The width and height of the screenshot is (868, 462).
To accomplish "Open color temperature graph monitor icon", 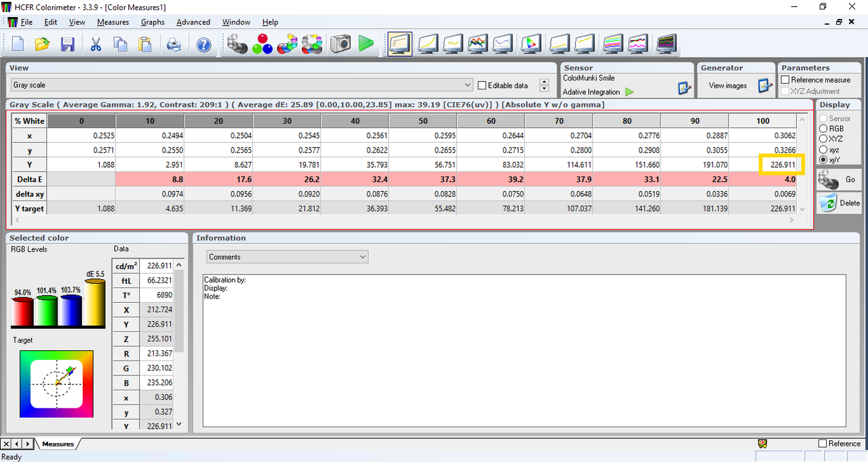I will [x=502, y=44].
